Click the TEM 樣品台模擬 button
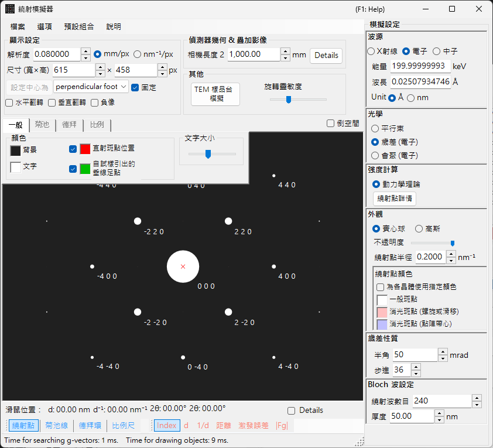Viewport: 493px width, 448px height. tap(215, 94)
